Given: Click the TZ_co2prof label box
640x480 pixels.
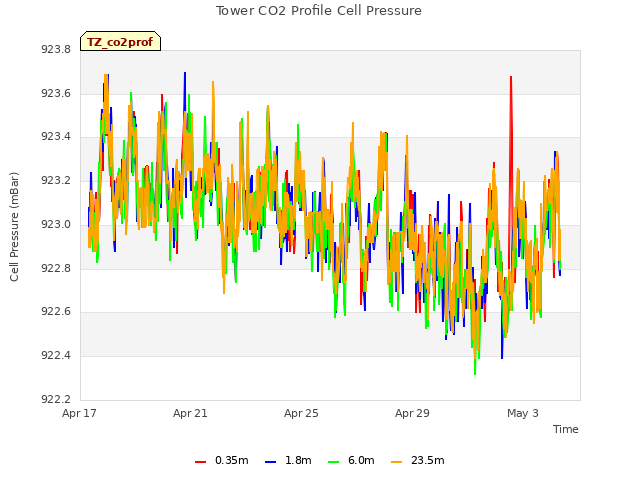Looking at the screenshot, I should tap(120, 41).
